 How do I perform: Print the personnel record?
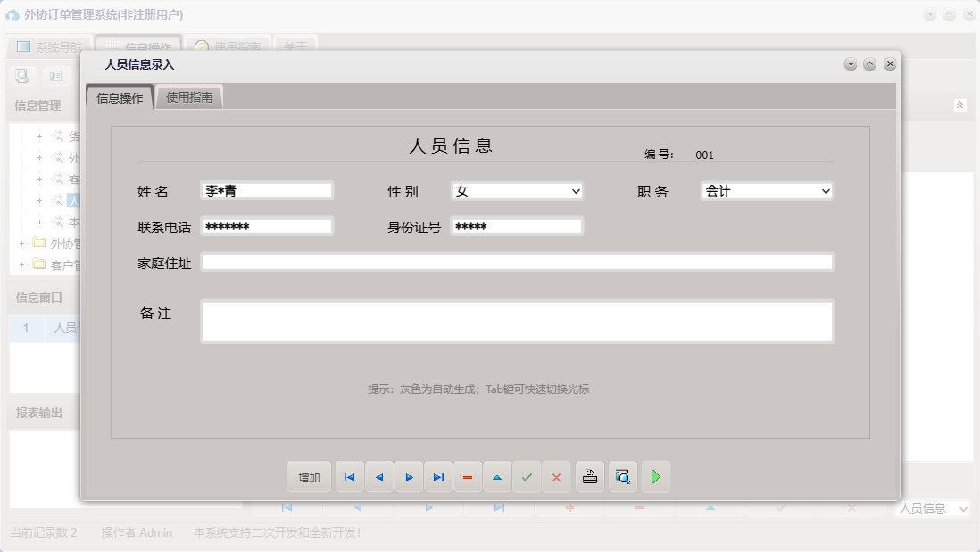(589, 476)
